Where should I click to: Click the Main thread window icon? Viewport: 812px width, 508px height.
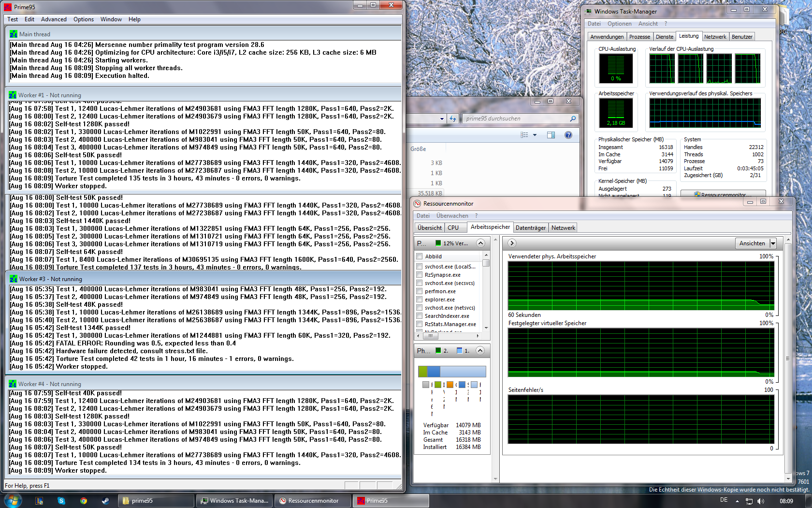(x=13, y=34)
